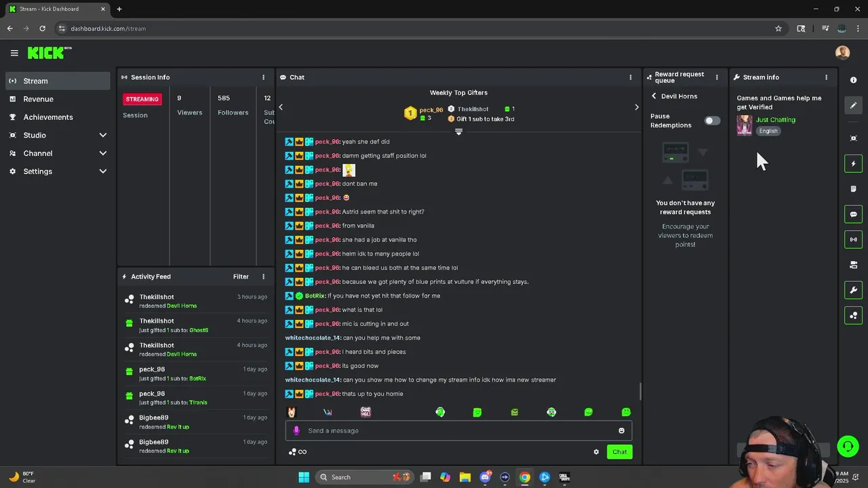Open Discord from the taskbar
The width and height of the screenshot is (868, 488).
pyautogui.click(x=486, y=477)
